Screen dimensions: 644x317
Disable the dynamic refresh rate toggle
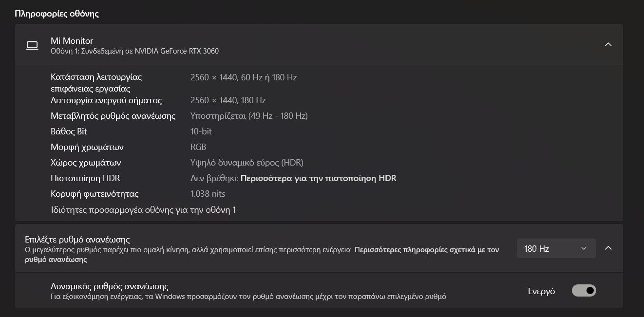pyautogui.click(x=584, y=291)
